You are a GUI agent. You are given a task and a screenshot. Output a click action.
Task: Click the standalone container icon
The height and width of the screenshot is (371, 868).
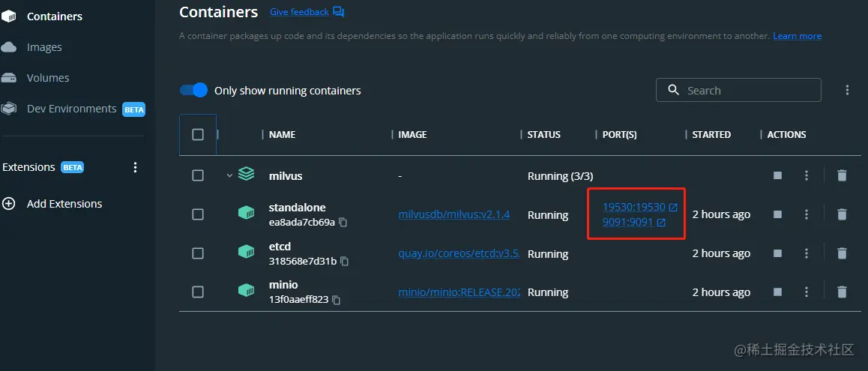pos(247,213)
